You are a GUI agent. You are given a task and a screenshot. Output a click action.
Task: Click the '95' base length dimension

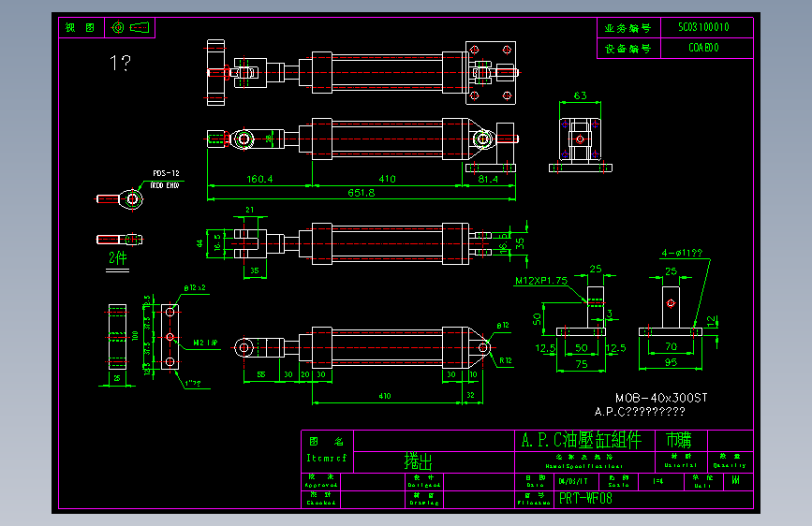[x=672, y=362]
